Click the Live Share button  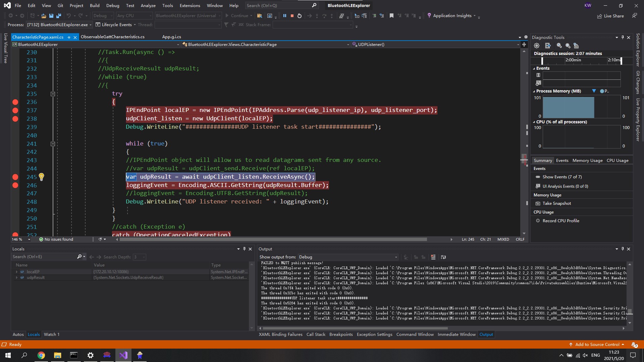tap(610, 16)
